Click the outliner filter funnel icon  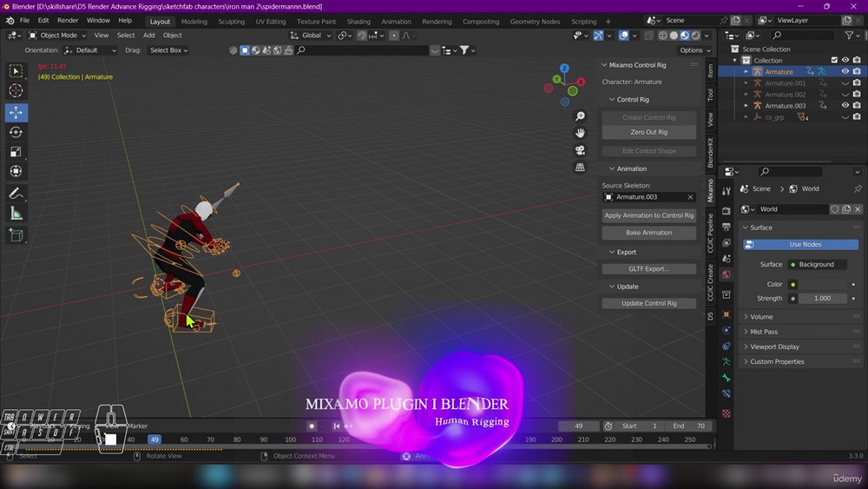pos(849,36)
